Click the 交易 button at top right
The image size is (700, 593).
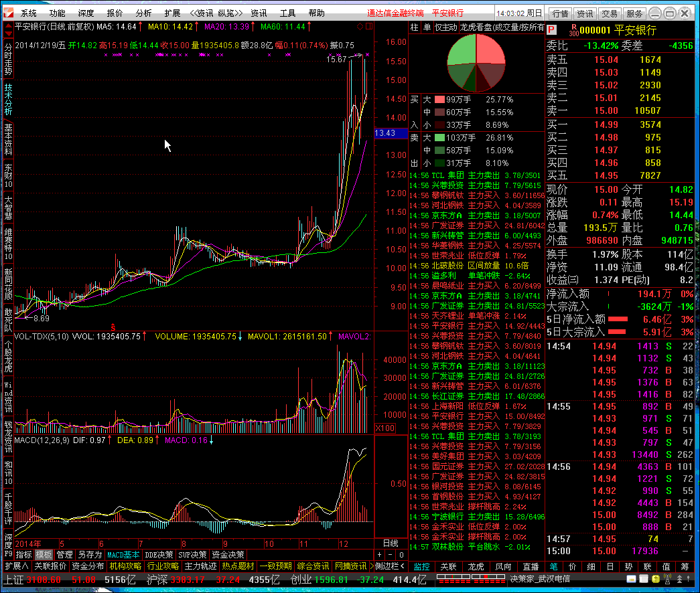click(x=610, y=13)
